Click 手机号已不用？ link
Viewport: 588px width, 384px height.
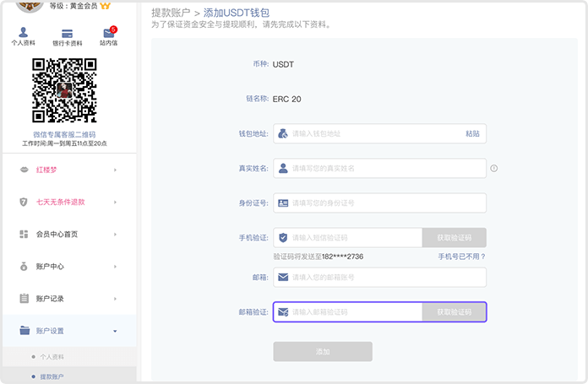(461, 257)
